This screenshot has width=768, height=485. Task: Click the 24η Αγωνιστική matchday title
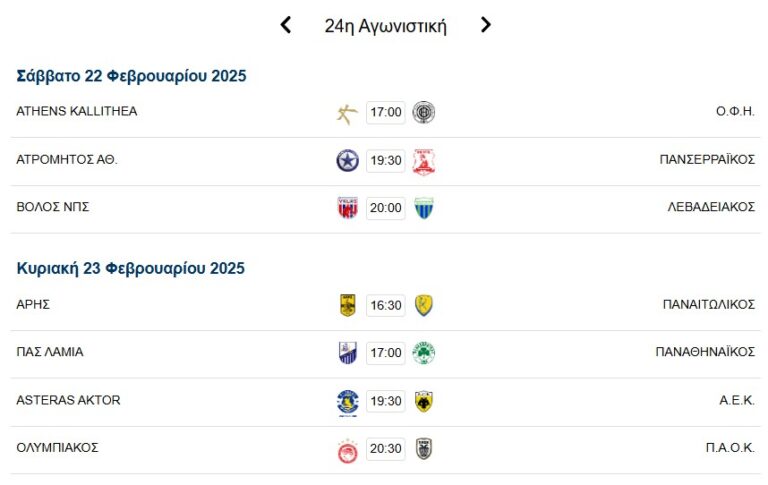click(x=385, y=26)
